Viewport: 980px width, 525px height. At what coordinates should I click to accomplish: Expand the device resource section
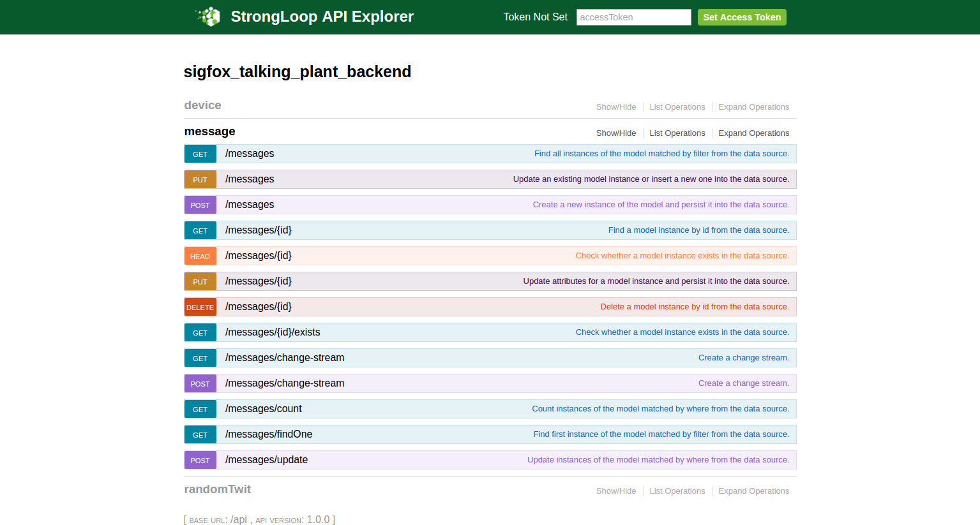pyautogui.click(x=202, y=105)
